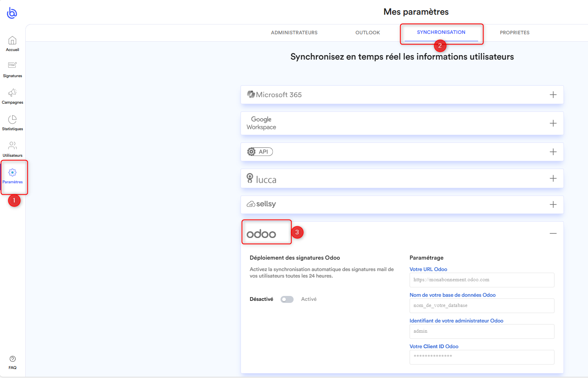Toggle the Odoo synchronisation switch on

pyautogui.click(x=287, y=299)
